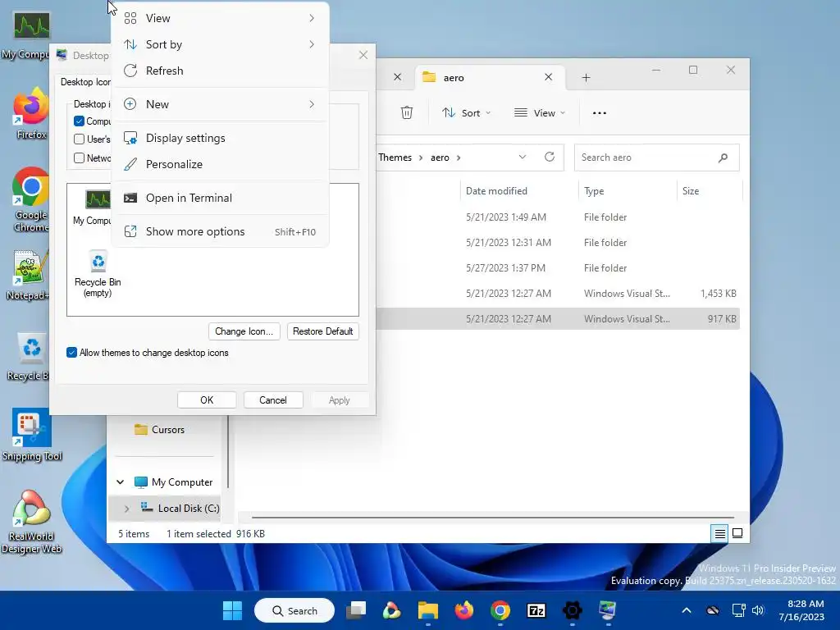Click Show more options entry
Viewport: 840px width, 630px height.
[x=220, y=232]
